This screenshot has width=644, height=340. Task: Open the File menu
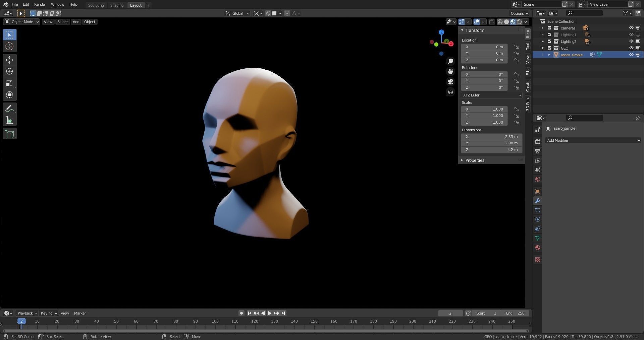point(15,4)
